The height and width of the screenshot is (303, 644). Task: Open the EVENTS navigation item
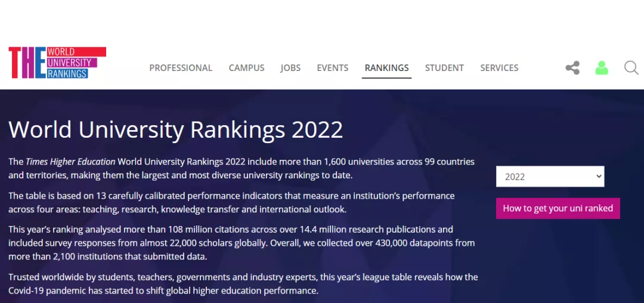[332, 68]
